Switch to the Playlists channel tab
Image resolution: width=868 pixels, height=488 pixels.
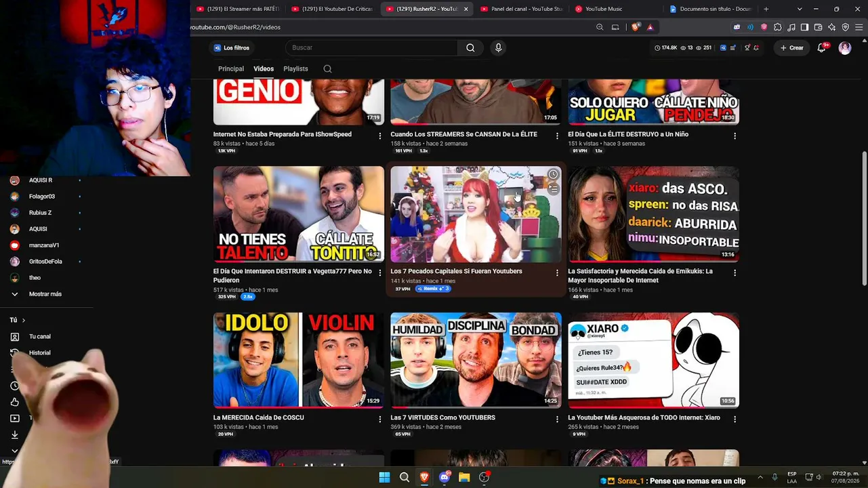point(295,69)
